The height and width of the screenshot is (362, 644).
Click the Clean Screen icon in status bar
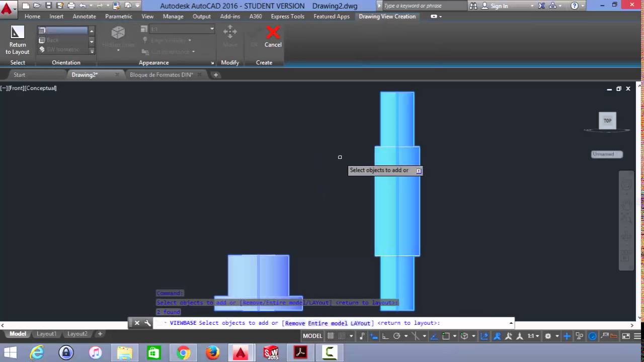coord(626,336)
